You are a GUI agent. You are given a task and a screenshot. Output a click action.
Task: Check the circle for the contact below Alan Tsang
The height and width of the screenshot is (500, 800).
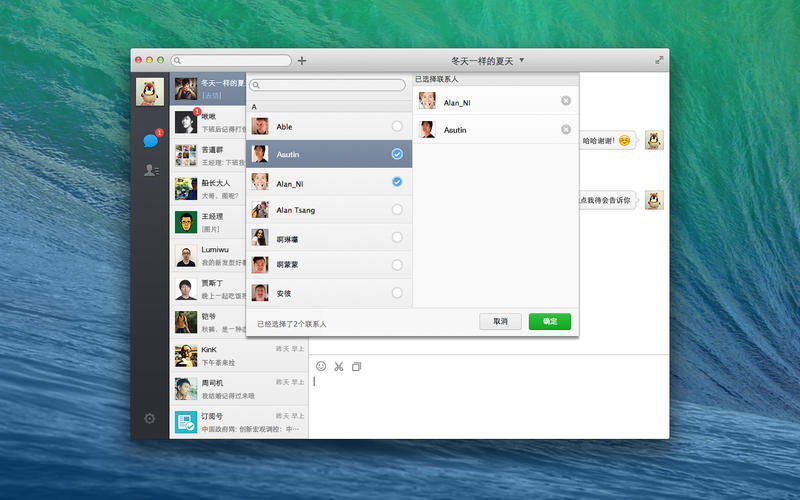(x=397, y=237)
